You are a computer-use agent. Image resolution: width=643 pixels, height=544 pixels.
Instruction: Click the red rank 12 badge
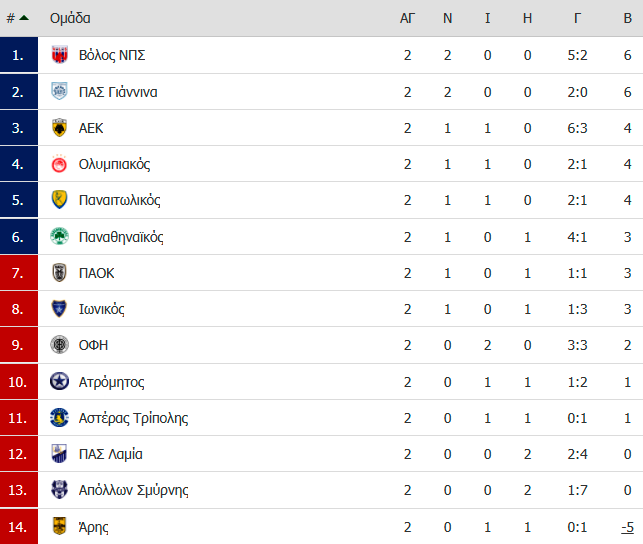(19, 454)
